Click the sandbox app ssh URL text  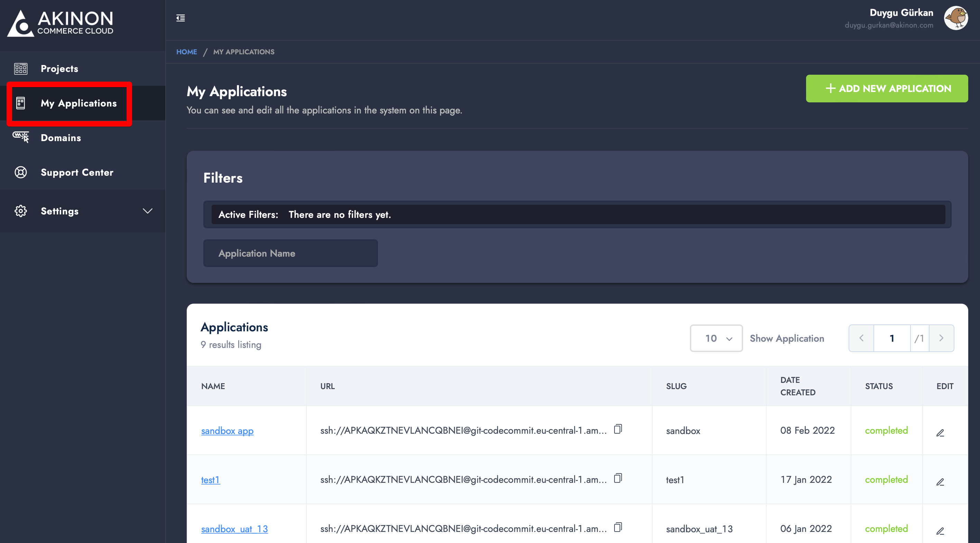[463, 430]
